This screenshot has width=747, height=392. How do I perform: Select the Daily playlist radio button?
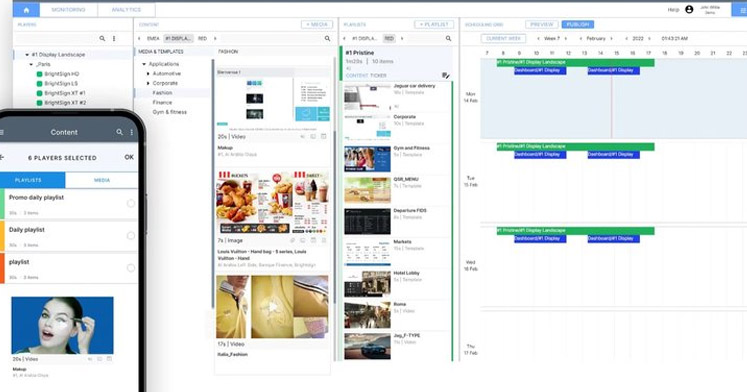(x=131, y=236)
